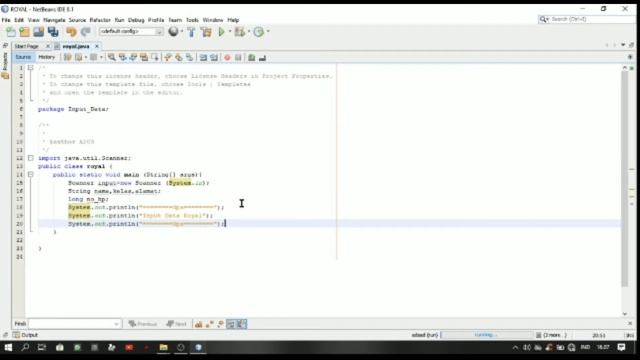
Task: Click the Find Selection magnifier icon
Action: pos(111,58)
